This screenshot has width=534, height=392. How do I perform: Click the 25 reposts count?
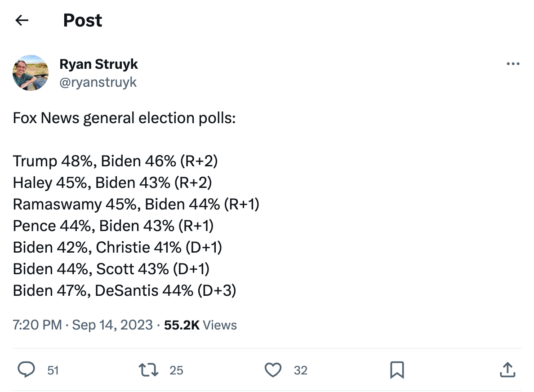(x=176, y=370)
